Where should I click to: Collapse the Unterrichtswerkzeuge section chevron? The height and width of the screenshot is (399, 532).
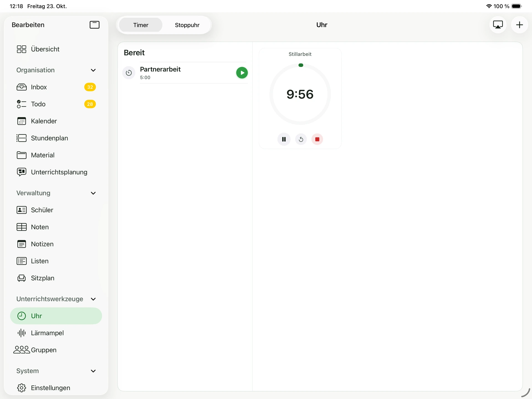pyautogui.click(x=93, y=299)
